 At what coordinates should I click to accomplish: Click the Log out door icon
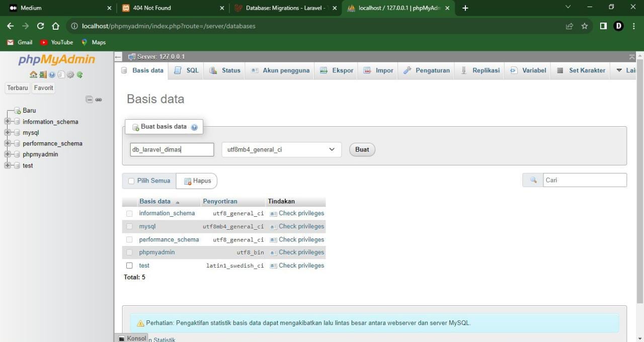[43, 74]
